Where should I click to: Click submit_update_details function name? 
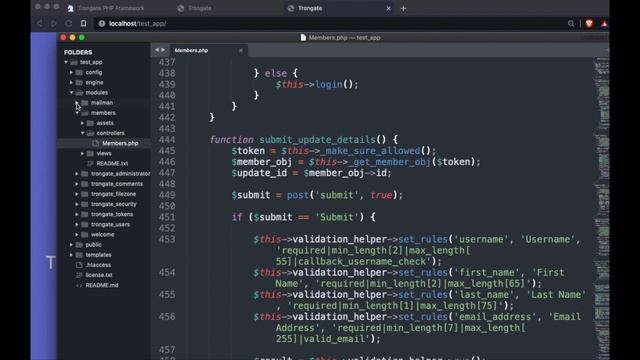(x=317, y=140)
